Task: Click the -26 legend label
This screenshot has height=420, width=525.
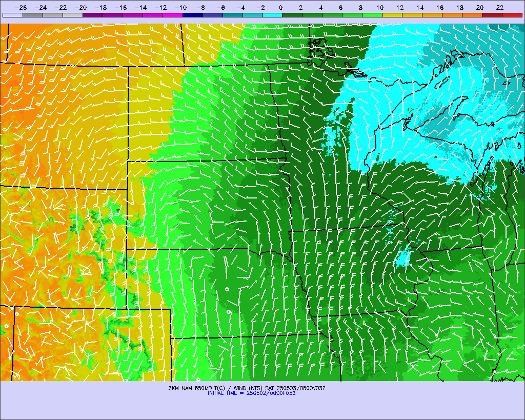Action: 21,7
